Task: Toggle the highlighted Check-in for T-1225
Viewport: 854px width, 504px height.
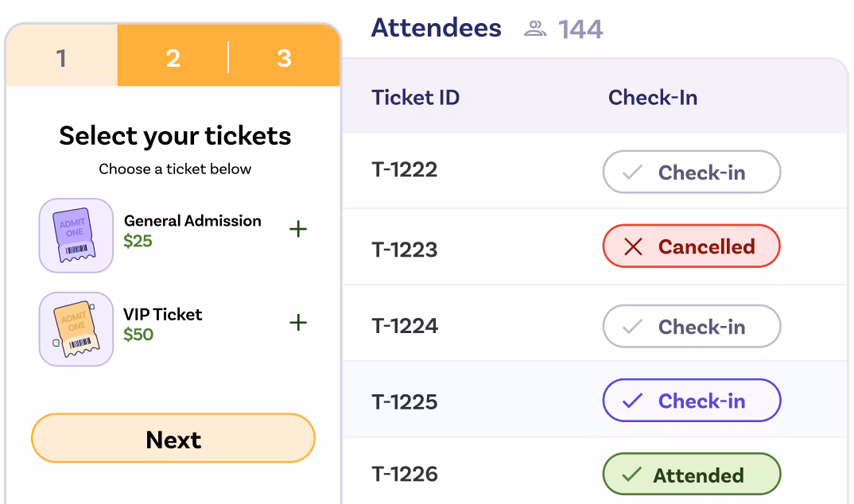Action: (x=692, y=400)
